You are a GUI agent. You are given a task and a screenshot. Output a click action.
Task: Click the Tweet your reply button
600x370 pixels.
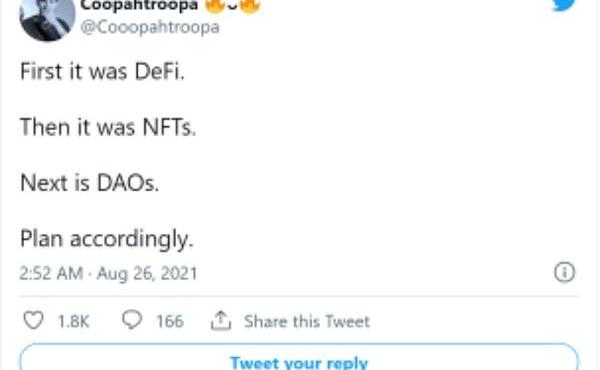[x=299, y=357]
